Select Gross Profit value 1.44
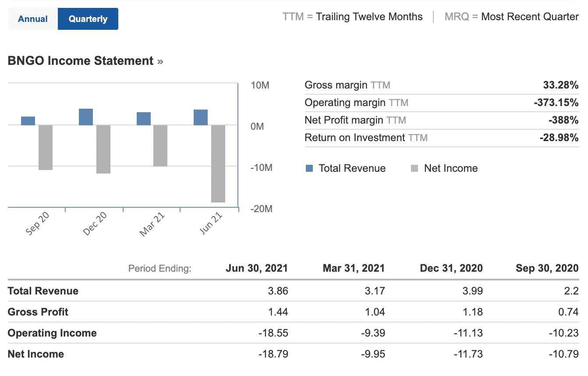588x376 pixels. pos(278,312)
